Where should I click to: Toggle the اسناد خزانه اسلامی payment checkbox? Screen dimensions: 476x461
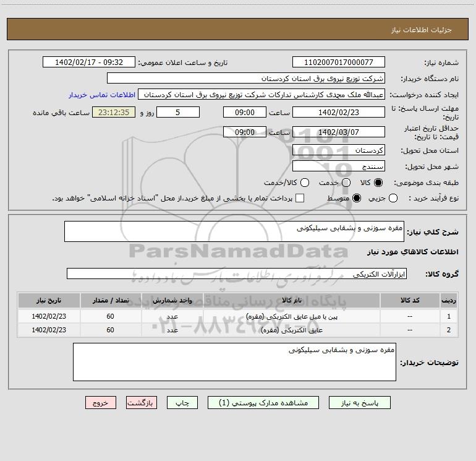[300, 198]
